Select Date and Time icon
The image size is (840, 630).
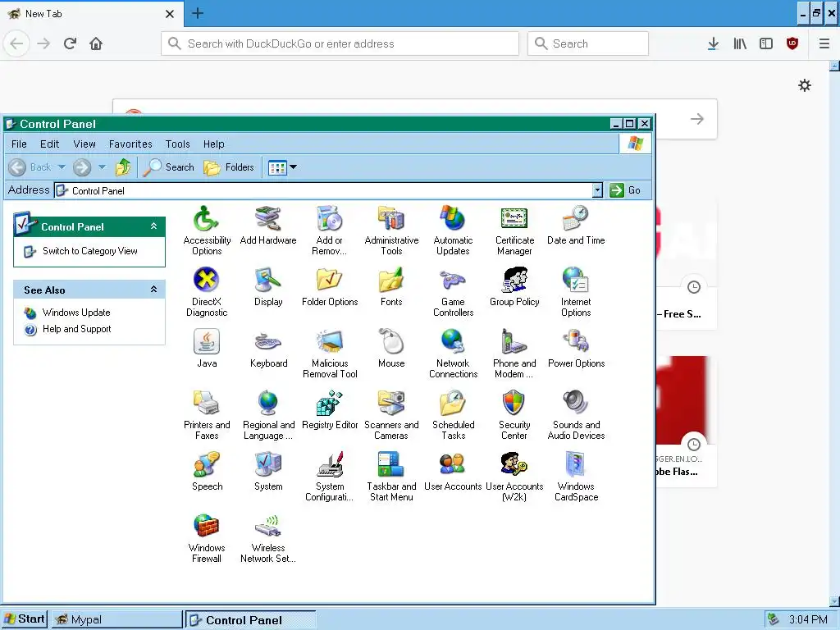[x=576, y=218]
